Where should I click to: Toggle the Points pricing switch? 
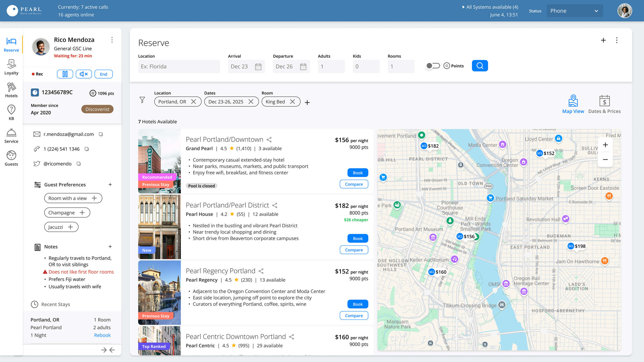(433, 66)
